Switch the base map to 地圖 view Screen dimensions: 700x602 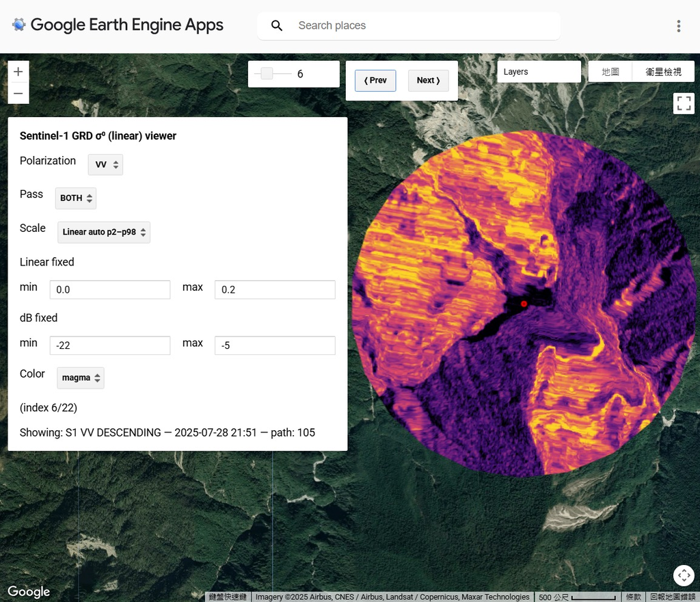pyautogui.click(x=610, y=72)
